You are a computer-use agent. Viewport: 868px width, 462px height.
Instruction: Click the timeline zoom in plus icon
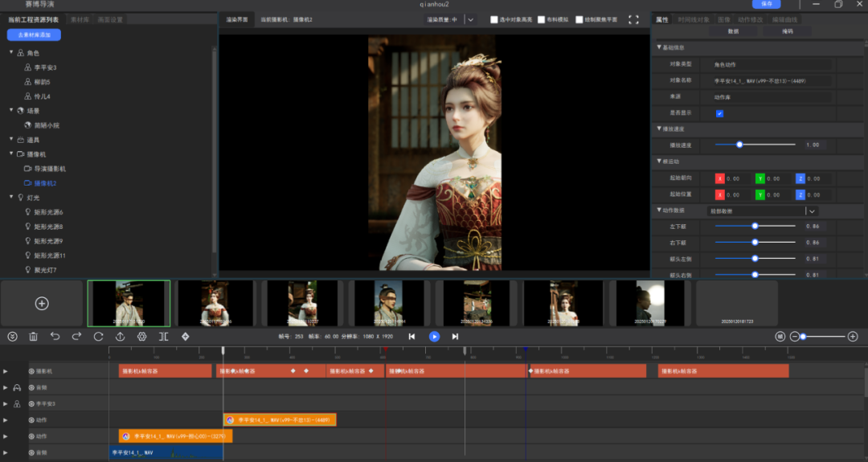(x=853, y=337)
